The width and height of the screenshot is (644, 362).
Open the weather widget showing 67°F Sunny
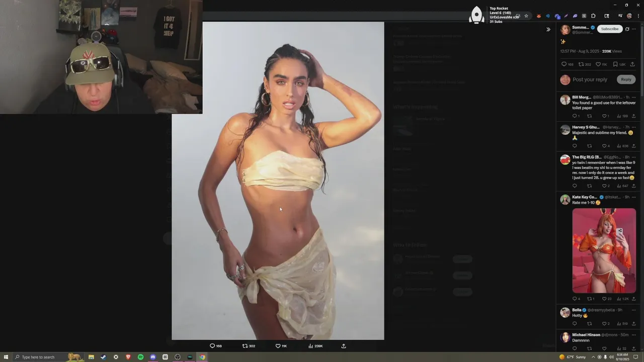573,357
